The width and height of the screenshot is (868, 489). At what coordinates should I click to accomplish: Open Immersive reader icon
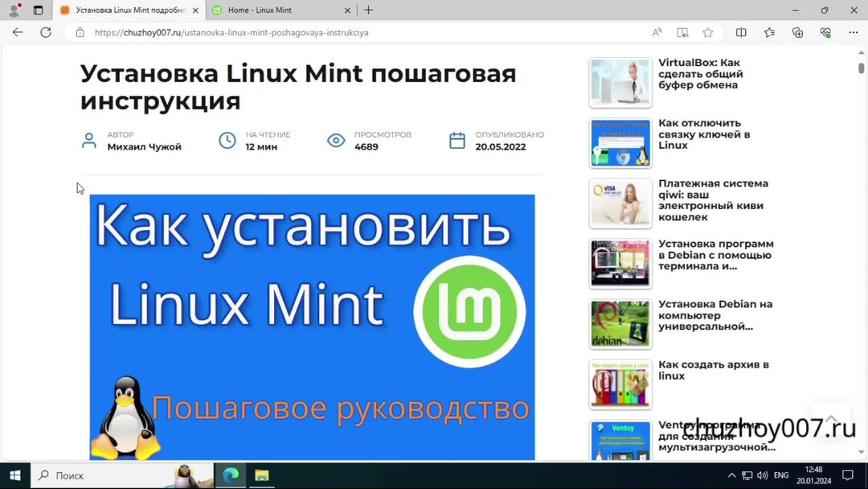pos(682,33)
